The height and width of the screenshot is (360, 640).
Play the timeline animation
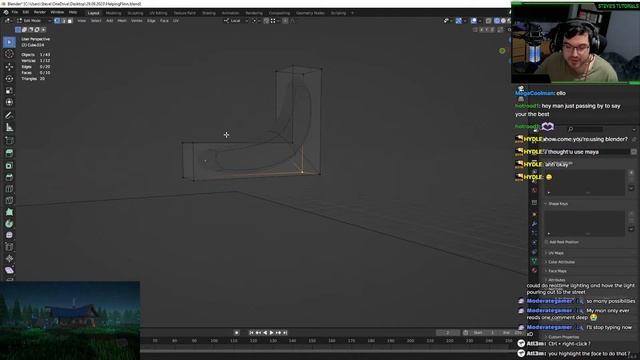pos(271,333)
